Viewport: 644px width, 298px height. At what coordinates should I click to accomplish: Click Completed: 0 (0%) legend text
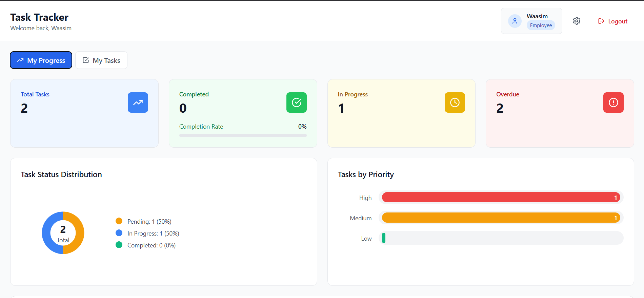(x=152, y=245)
